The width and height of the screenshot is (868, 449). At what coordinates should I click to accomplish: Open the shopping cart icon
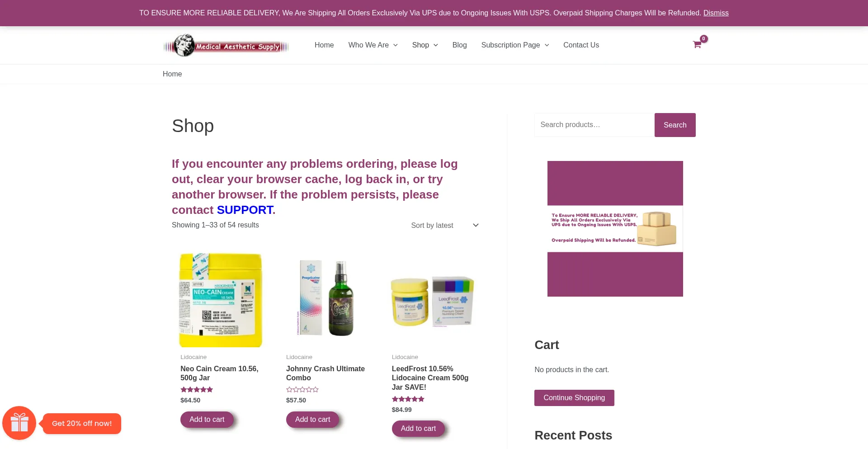pos(697,44)
